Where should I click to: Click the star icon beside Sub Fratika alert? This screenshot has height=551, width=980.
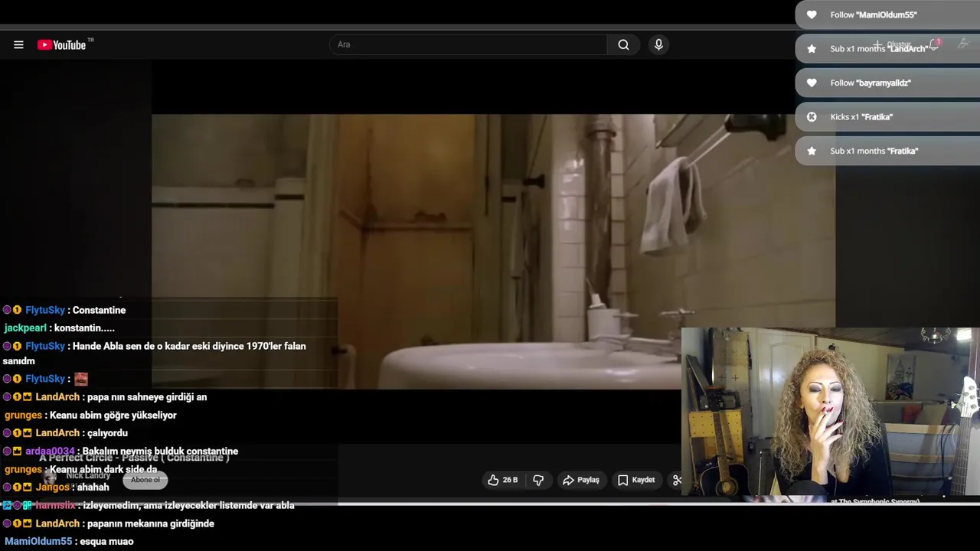click(812, 151)
